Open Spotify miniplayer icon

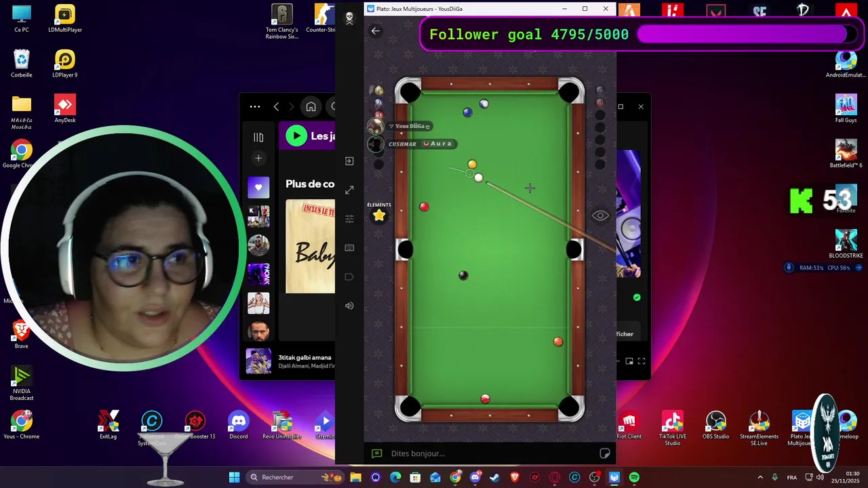pos(629,361)
